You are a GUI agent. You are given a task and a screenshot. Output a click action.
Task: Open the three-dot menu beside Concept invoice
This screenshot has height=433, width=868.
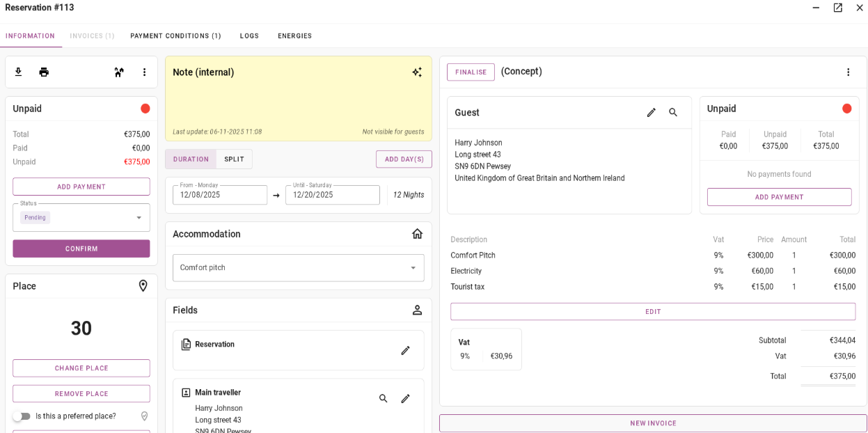click(848, 72)
